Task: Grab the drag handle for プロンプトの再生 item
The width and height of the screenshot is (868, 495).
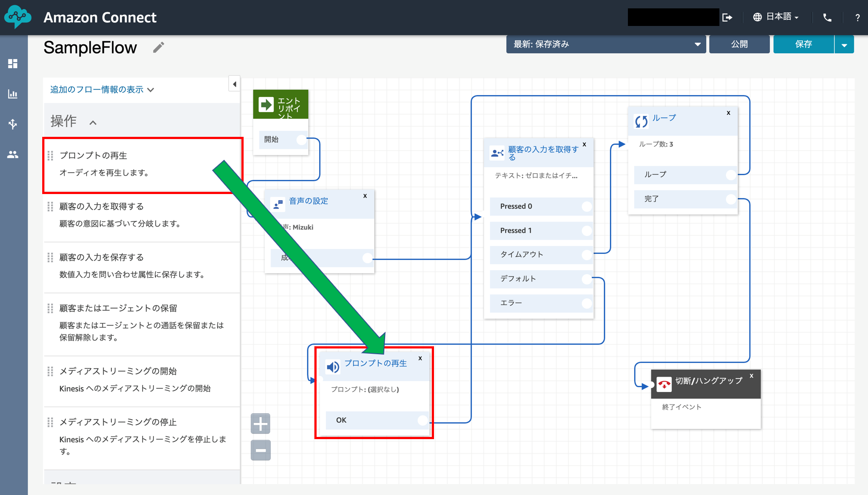Action: tap(51, 156)
